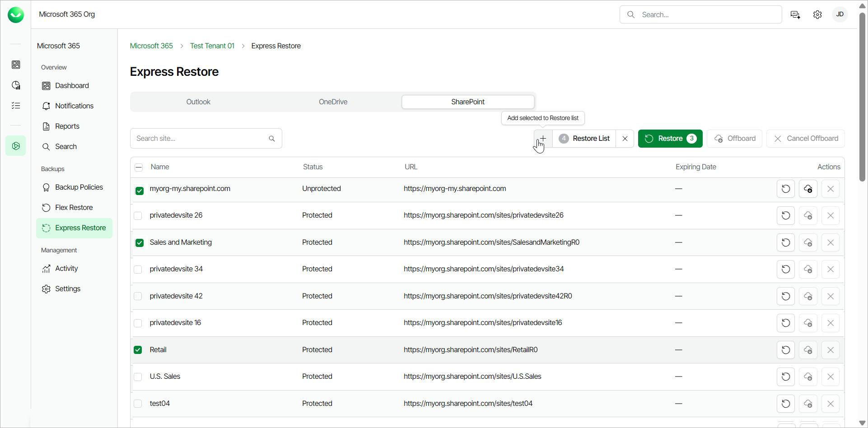This screenshot has height=428, width=868.
Task: Open Search in the sidebar
Action: (75, 147)
